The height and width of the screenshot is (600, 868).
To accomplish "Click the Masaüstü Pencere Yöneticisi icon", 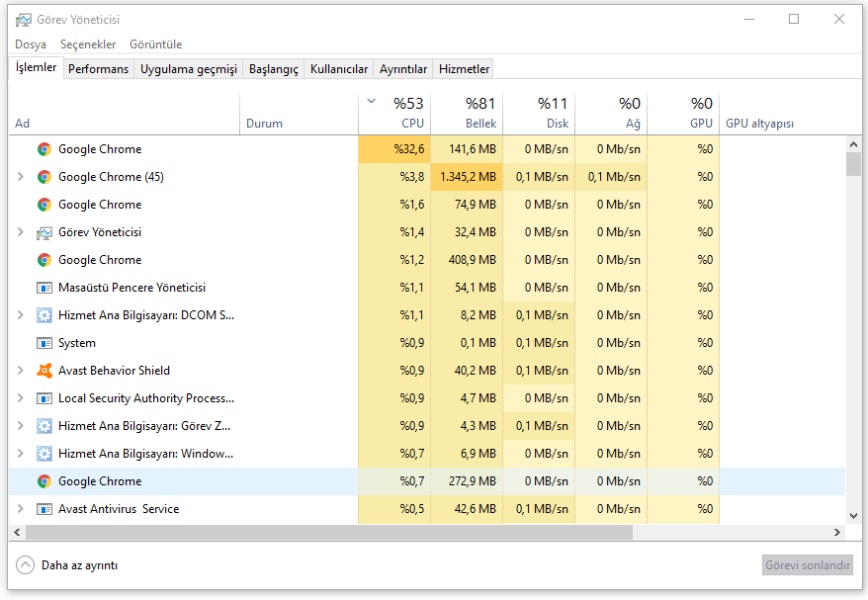I will (x=43, y=288).
